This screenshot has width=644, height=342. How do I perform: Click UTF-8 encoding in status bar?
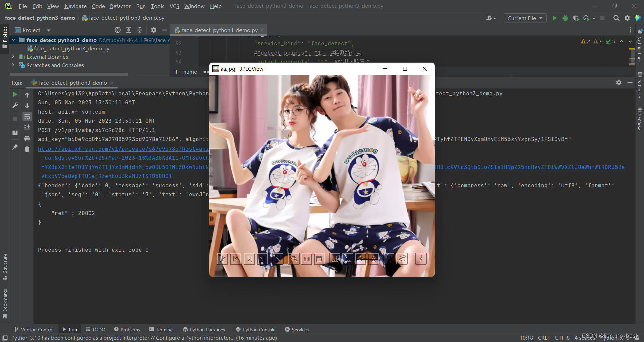pyautogui.click(x=562, y=338)
